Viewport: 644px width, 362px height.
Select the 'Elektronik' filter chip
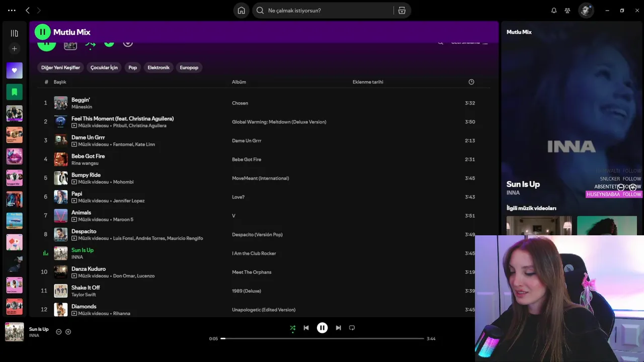click(x=158, y=67)
